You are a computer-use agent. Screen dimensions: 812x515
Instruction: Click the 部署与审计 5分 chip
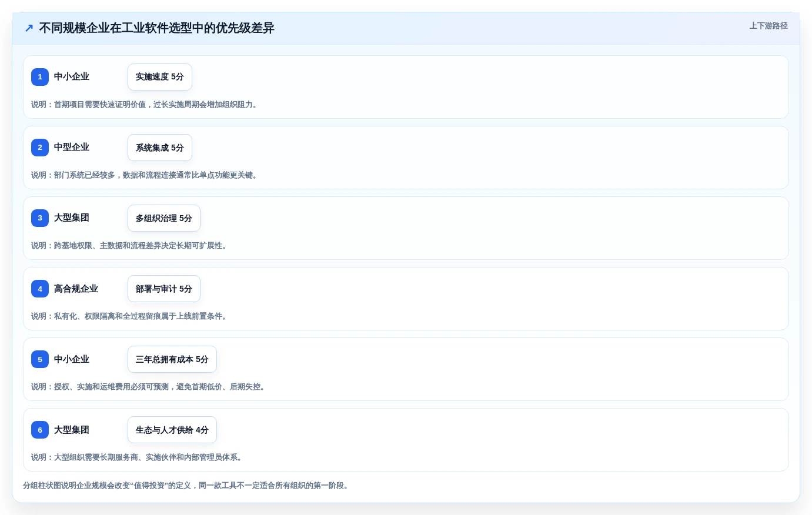(164, 289)
